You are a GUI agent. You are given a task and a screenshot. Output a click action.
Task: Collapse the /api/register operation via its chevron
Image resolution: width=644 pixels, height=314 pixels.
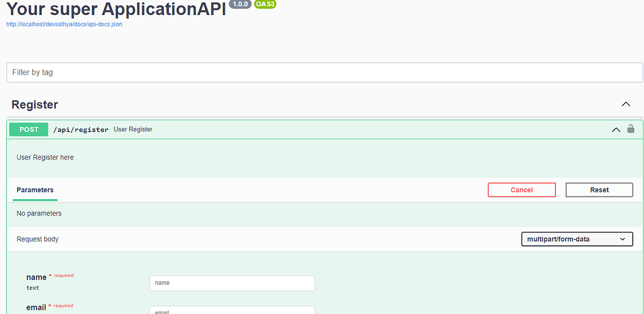click(616, 129)
